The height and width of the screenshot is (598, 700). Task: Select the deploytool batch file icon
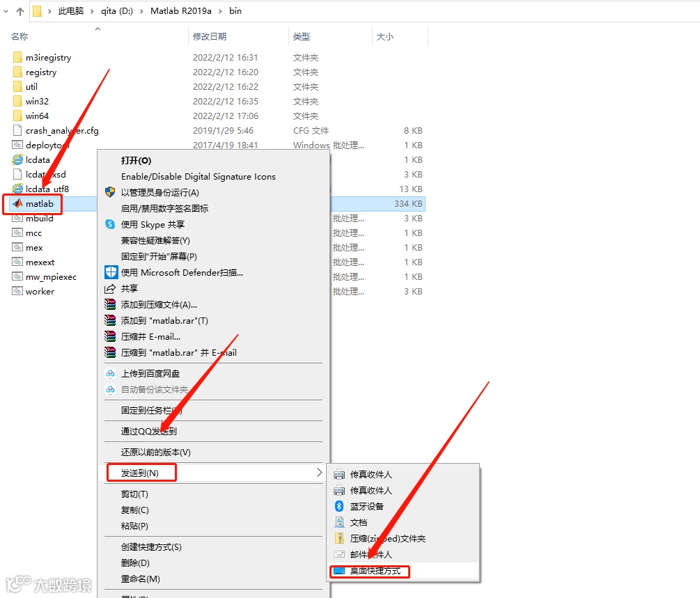(x=17, y=145)
